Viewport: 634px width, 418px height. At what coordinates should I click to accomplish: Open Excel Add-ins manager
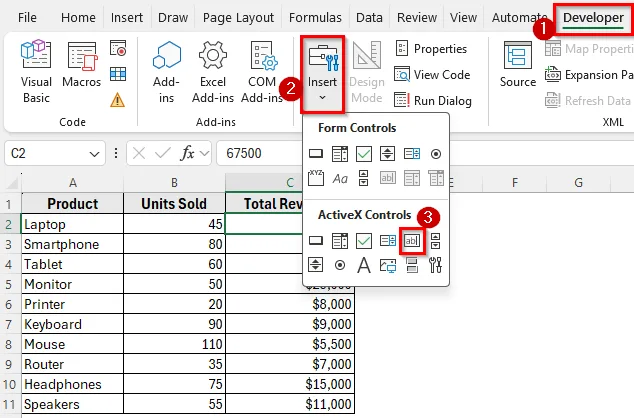pos(213,72)
